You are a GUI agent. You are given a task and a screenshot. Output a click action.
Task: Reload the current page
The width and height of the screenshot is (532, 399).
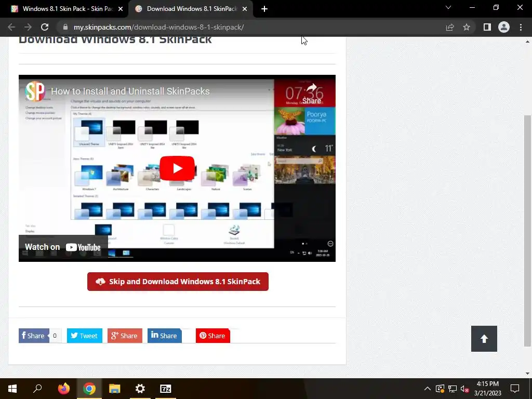pos(45,27)
